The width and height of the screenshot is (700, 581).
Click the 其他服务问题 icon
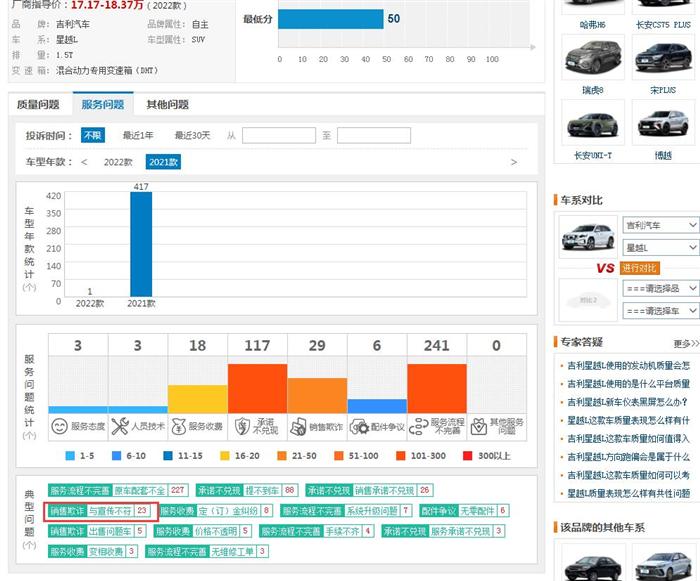(479, 426)
